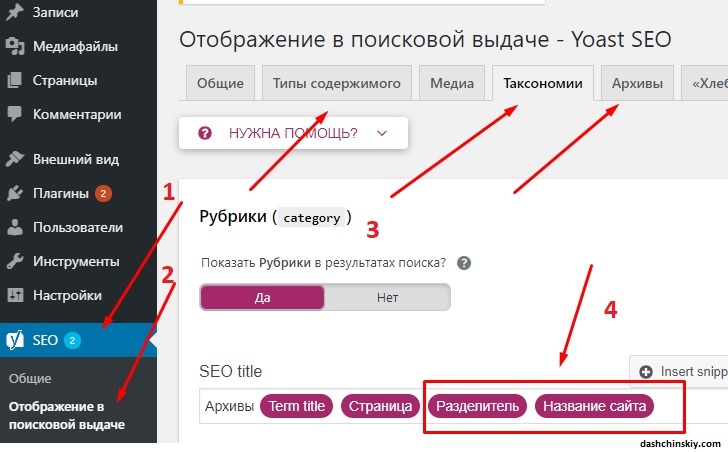Open the Медиа tab
The image size is (728, 452).
[x=452, y=83]
